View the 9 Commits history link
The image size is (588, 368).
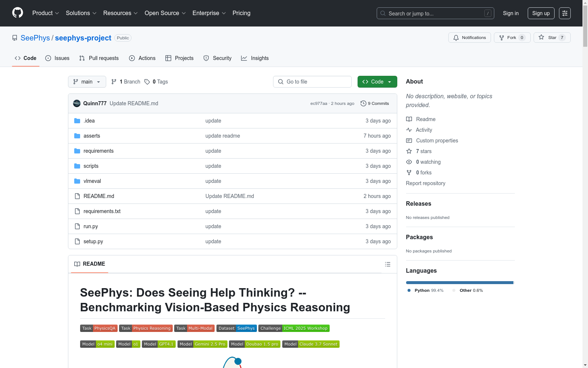pos(375,103)
